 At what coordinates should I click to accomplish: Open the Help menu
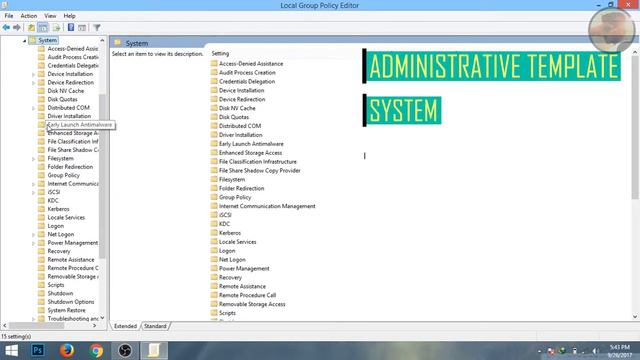click(69, 16)
